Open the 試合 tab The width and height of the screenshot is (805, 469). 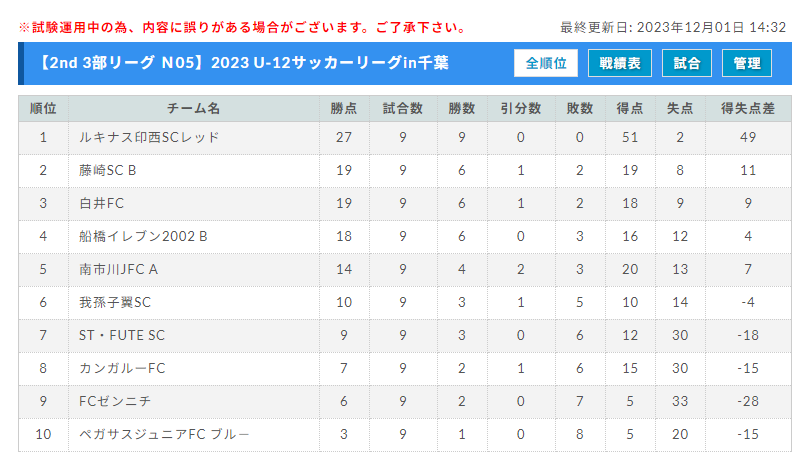point(686,63)
